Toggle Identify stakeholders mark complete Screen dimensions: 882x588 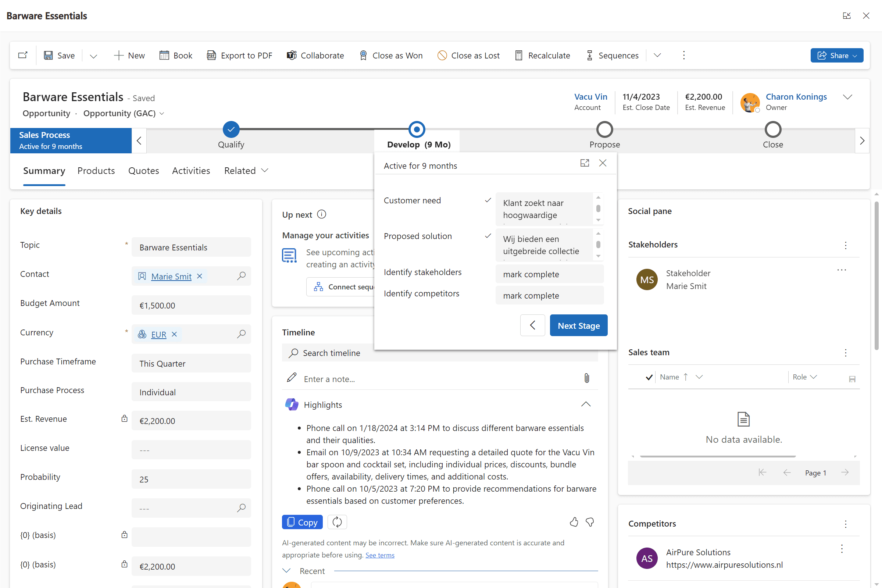tap(549, 274)
